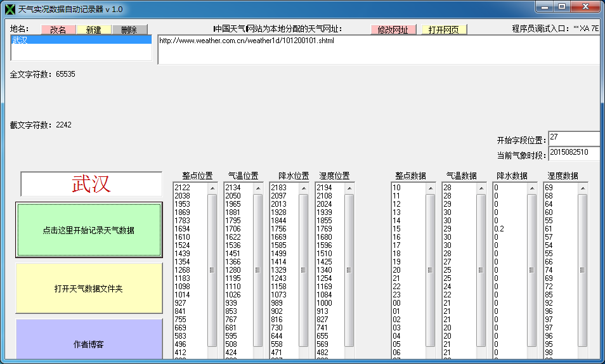Image resolution: width=605 pixels, height=364 pixels.
Task: Click scrollbar thumb of 湿度位置 list
Action: (x=349, y=270)
